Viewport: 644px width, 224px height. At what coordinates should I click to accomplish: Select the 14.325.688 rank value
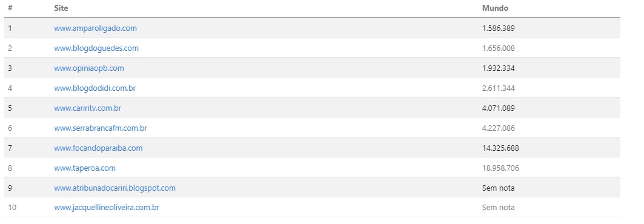tap(500, 148)
